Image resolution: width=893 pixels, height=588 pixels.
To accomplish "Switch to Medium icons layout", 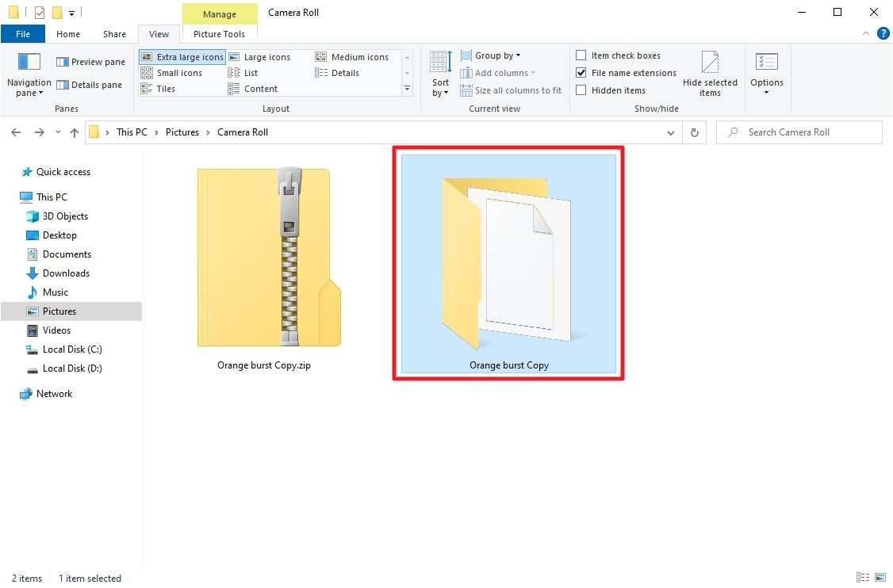I will pos(352,57).
